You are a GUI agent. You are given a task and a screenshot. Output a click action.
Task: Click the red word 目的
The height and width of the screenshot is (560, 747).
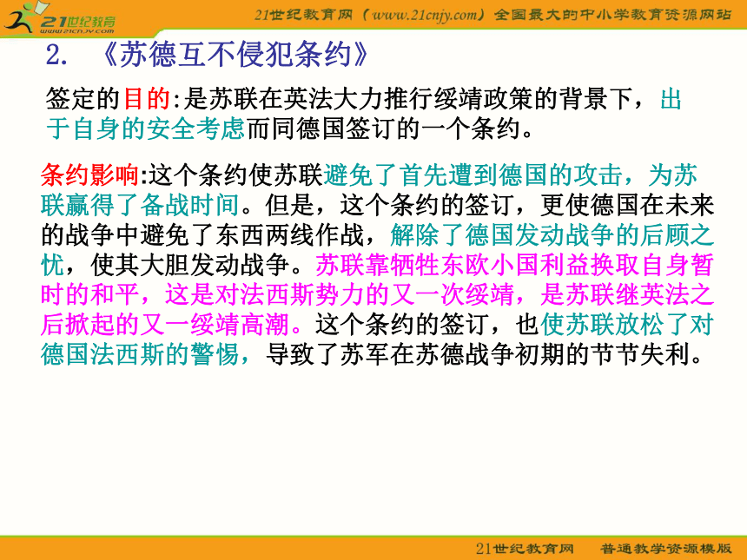click(147, 99)
